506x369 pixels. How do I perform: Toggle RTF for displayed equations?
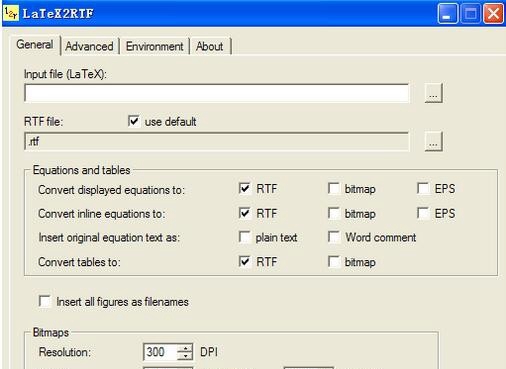(245, 188)
